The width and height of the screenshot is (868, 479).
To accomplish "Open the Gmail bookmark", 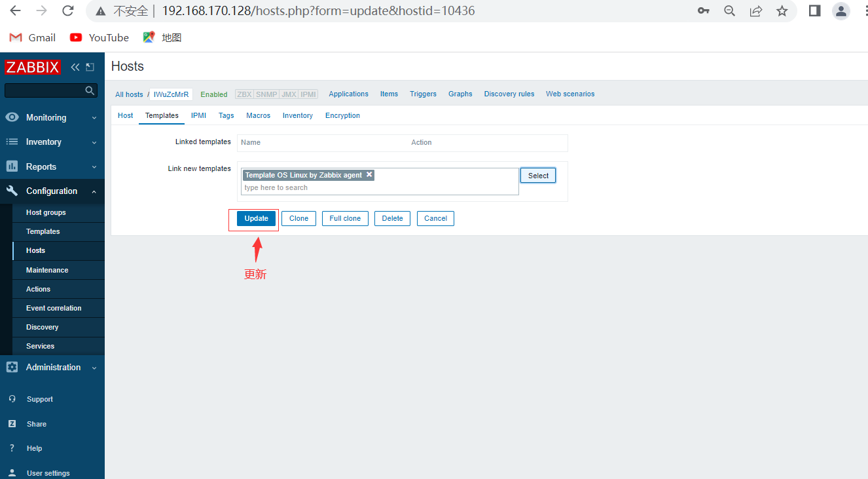I will click(33, 37).
